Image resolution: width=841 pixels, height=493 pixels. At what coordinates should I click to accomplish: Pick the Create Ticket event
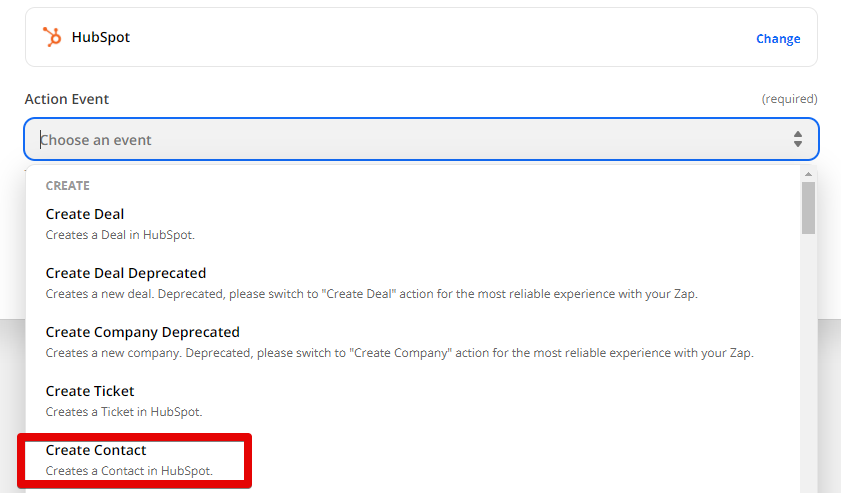click(x=412, y=401)
